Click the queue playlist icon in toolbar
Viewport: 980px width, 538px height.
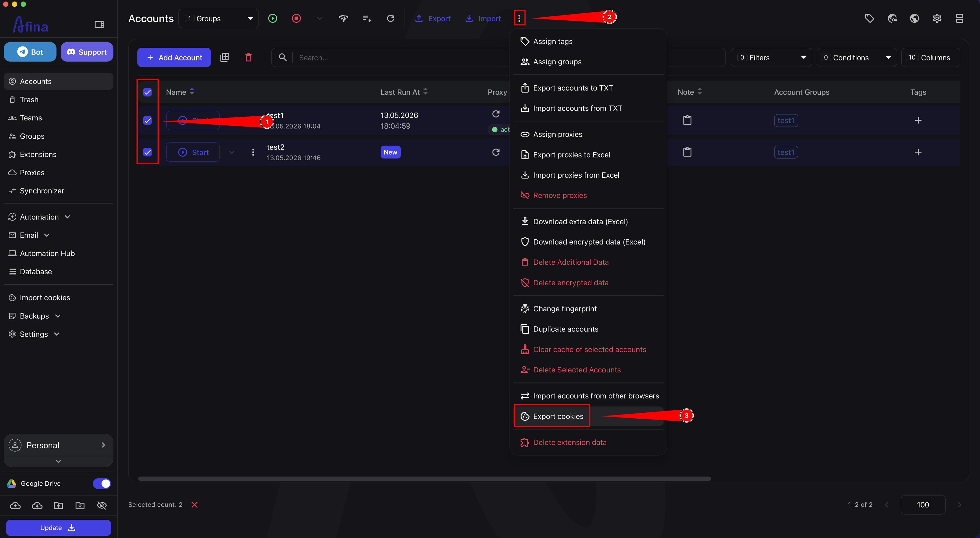click(367, 18)
